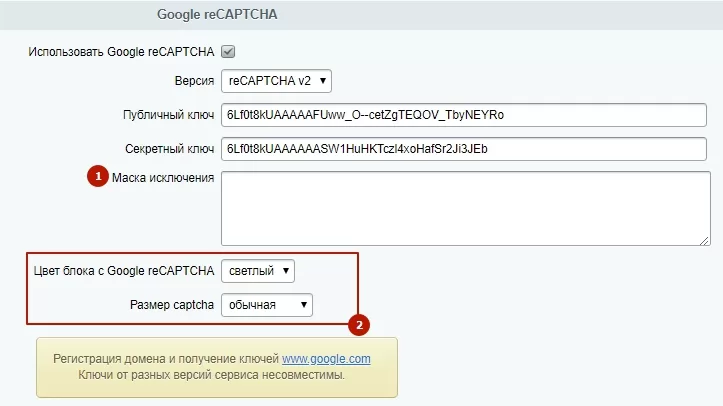Click the text Регистрация домена и получение ключей

[166, 359]
